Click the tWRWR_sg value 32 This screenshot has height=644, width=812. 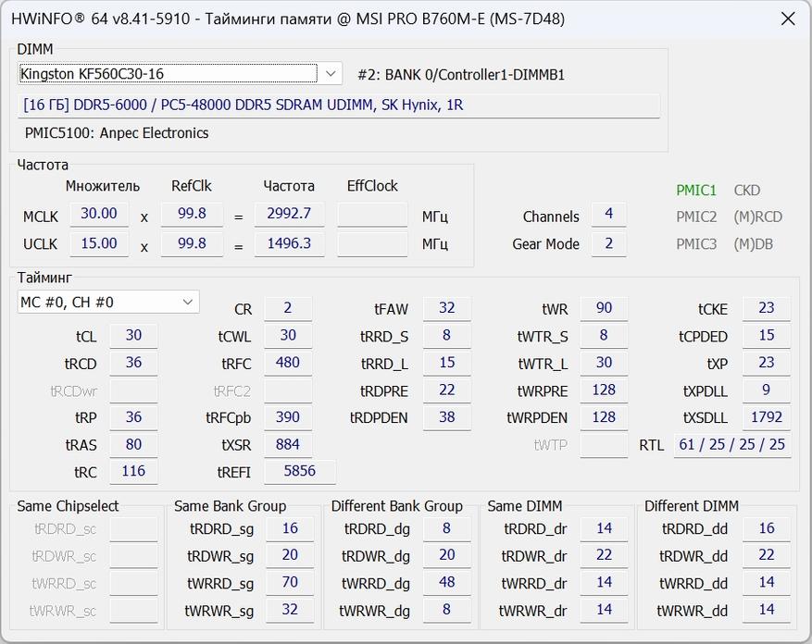290,610
